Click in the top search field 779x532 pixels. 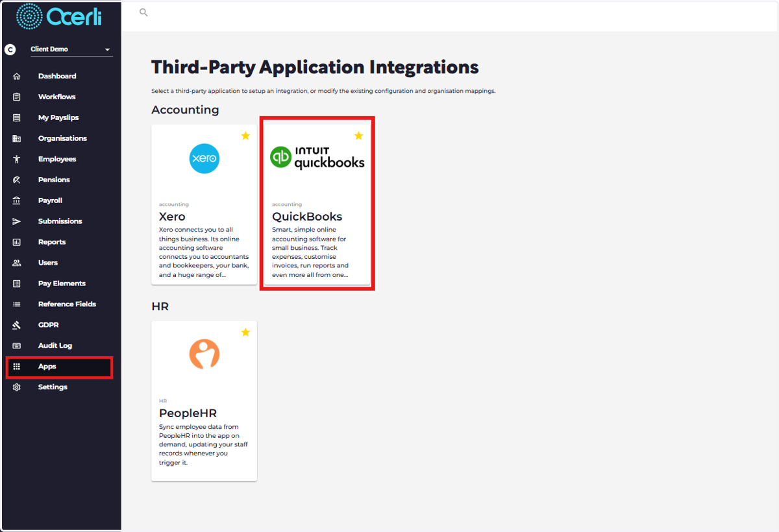point(450,12)
